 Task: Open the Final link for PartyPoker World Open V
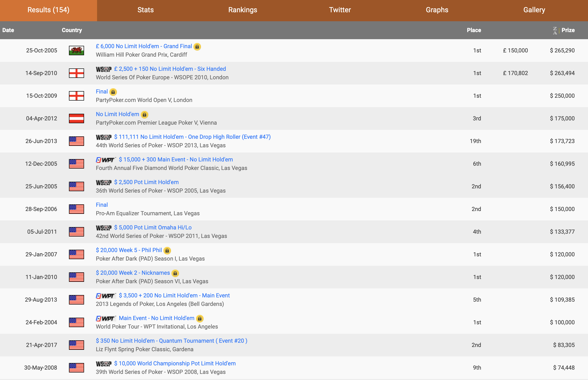click(102, 92)
